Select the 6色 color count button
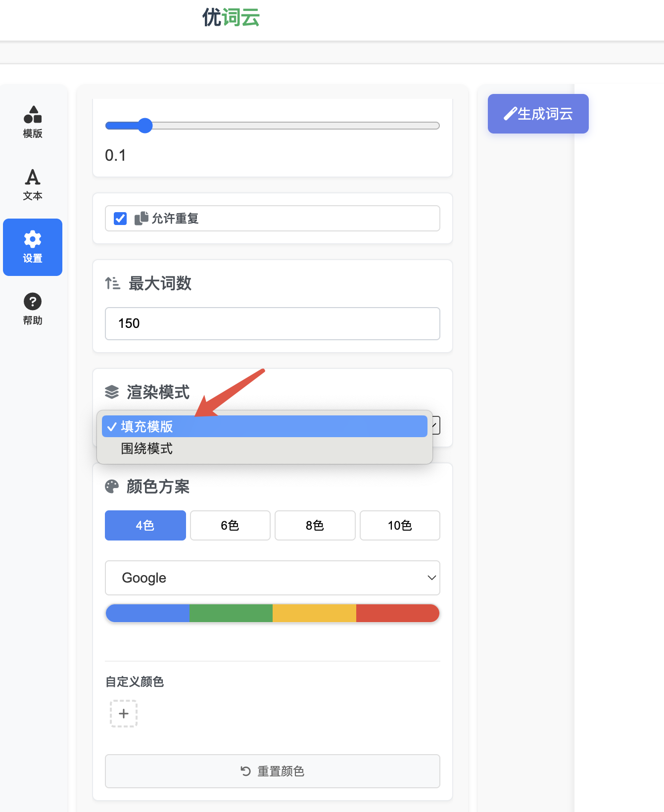664x812 pixels. point(230,525)
